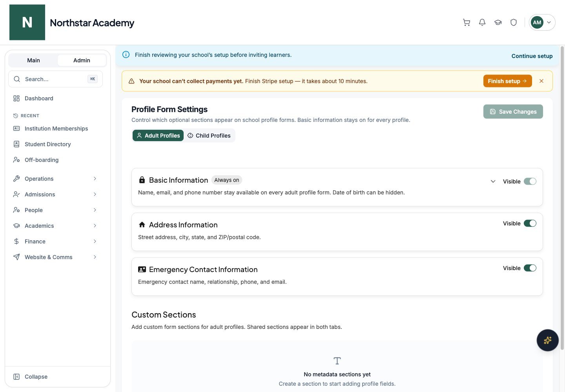Image resolution: width=565 pixels, height=392 pixels.
Task: Open Institution Memberships from recent list
Action: tap(55, 129)
